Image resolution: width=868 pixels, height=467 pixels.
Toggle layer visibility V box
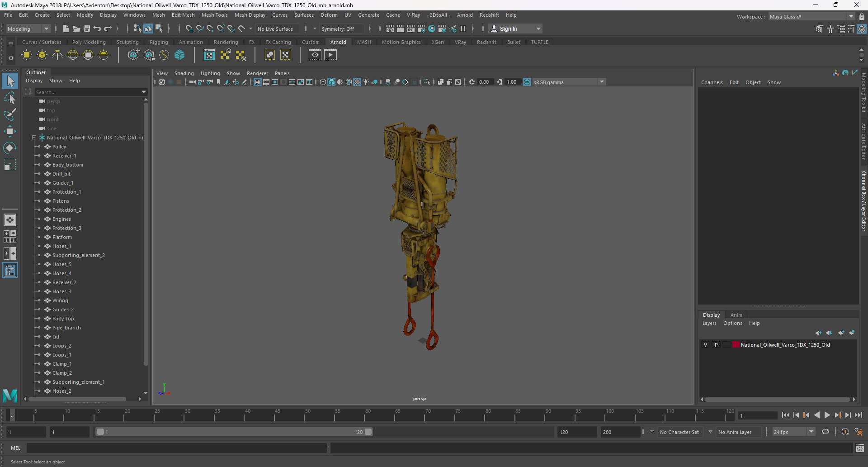pos(705,345)
